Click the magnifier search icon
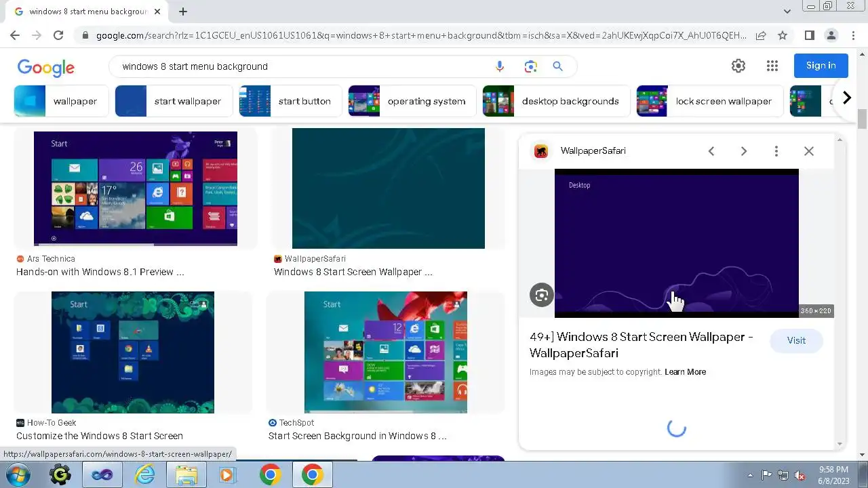This screenshot has width=868, height=488. pos(557,66)
